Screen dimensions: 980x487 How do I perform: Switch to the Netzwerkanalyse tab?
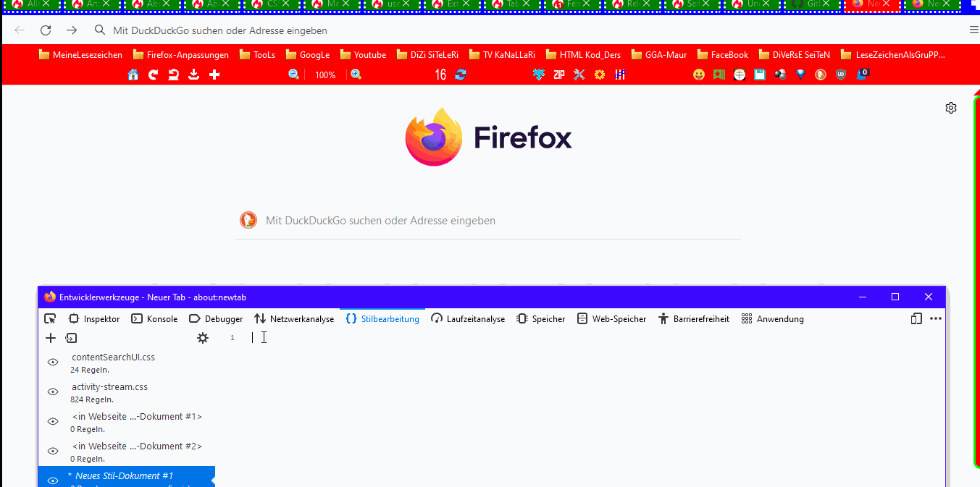[294, 318]
